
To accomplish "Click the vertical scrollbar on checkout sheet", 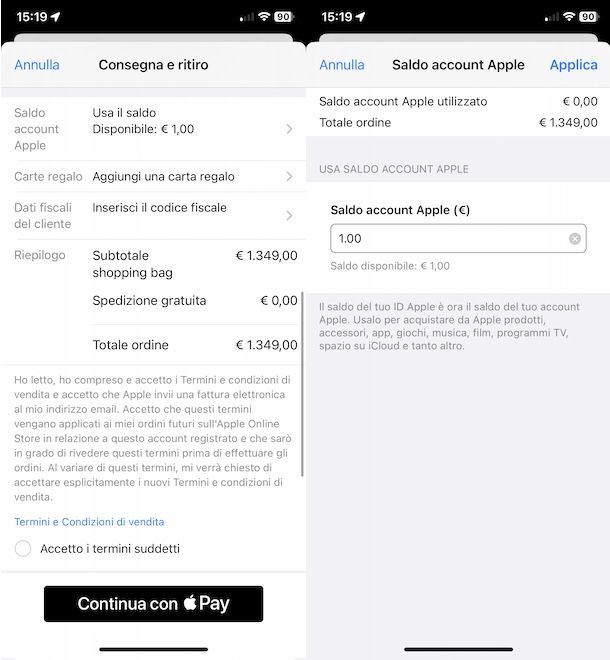I will pos(302,384).
